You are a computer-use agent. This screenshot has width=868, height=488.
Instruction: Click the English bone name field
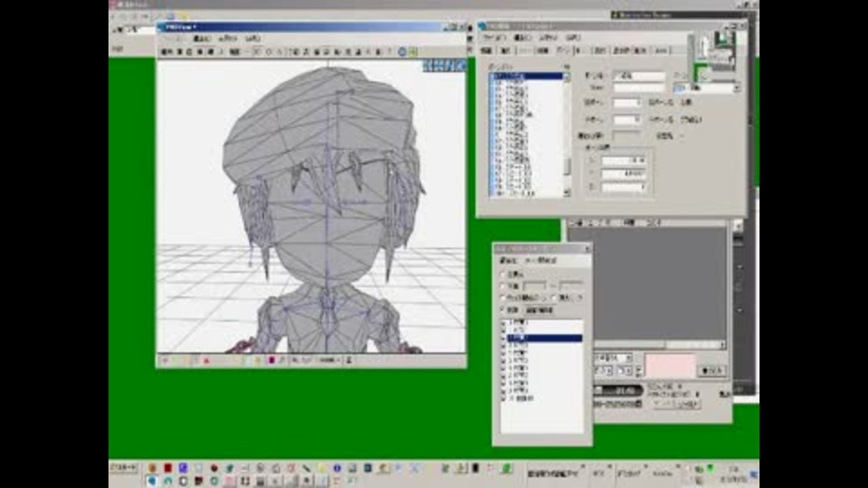639,88
